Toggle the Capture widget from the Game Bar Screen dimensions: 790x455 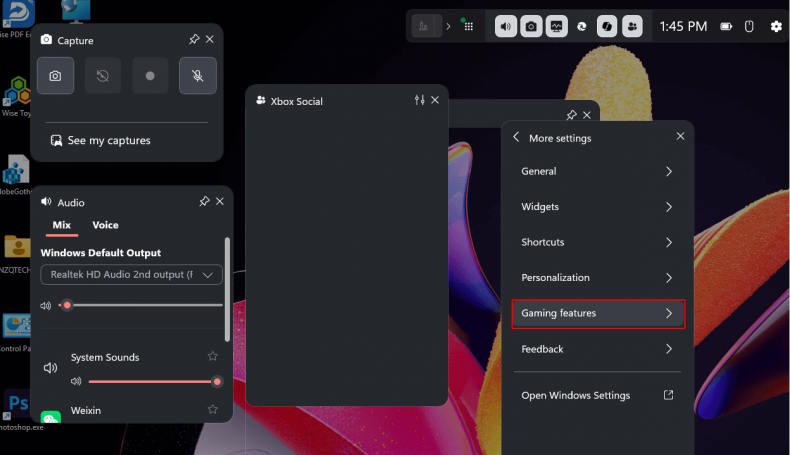[x=531, y=26]
